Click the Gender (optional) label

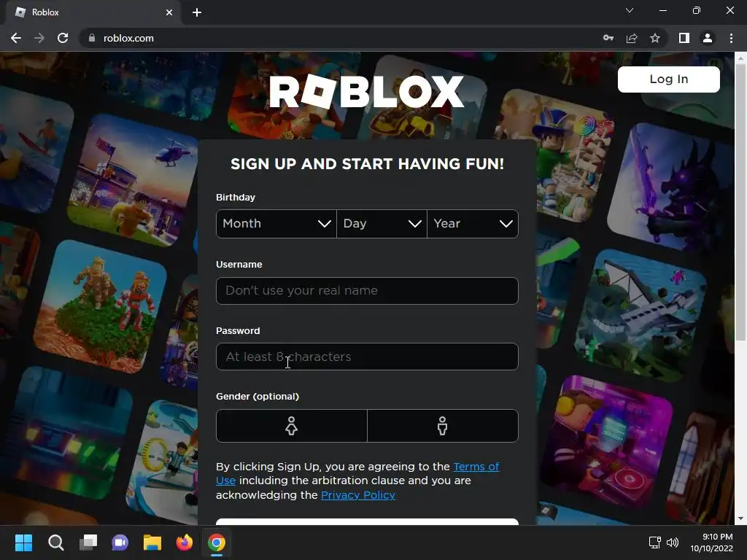click(x=258, y=396)
